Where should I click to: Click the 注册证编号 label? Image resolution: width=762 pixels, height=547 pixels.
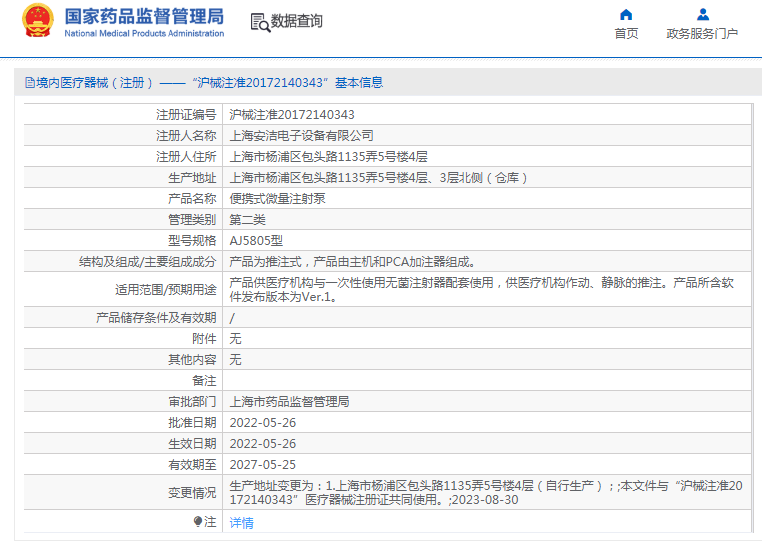pos(186,115)
